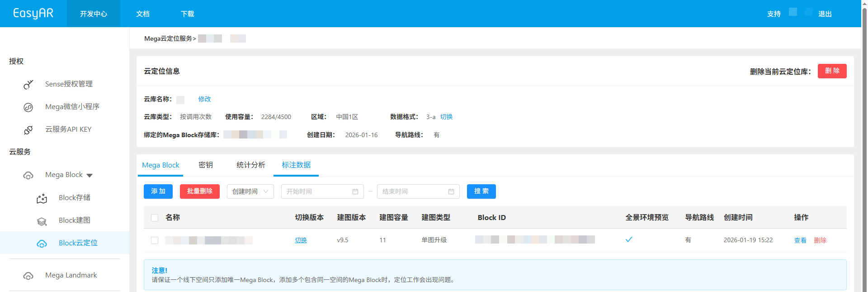The image size is (868, 292).
Task: Open Block建图 in the sidebar
Action: (75, 220)
